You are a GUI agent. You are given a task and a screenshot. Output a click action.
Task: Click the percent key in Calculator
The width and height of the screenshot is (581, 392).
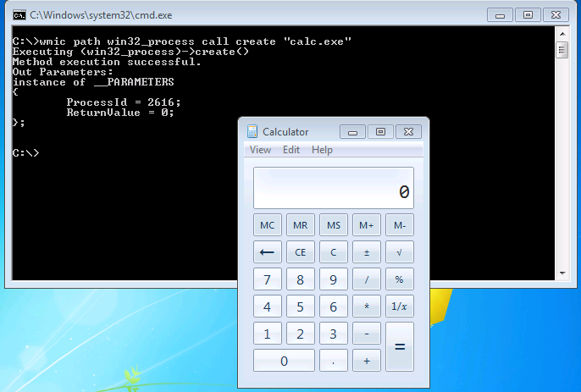point(400,279)
